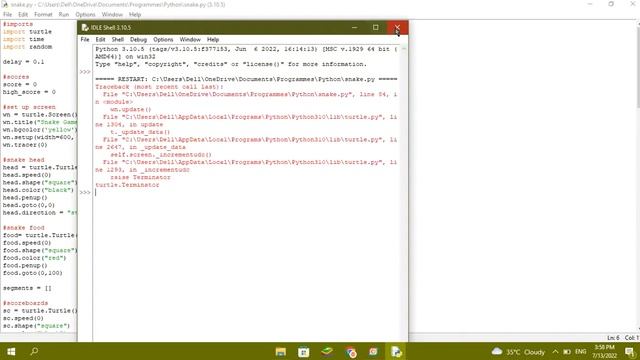
Task: Click 'delay = 0.1' line in editor
Action: (23, 62)
